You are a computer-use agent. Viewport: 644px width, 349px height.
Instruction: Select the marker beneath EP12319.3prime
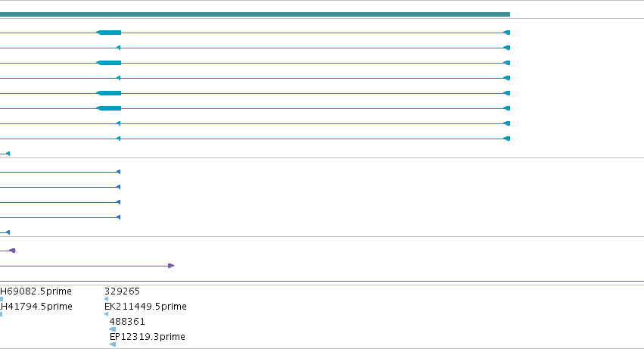113,344
